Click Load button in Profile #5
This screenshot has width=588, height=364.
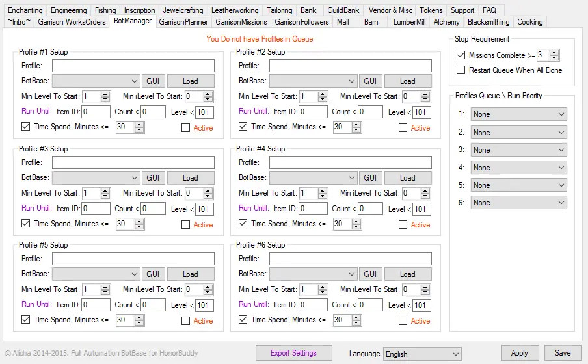pos(191,274)
